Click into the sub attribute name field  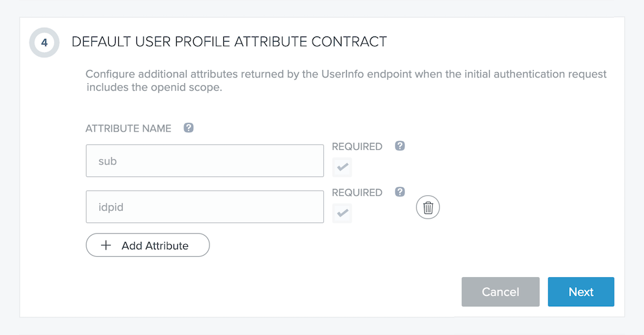pyautogui.click(x=204, y=161)
